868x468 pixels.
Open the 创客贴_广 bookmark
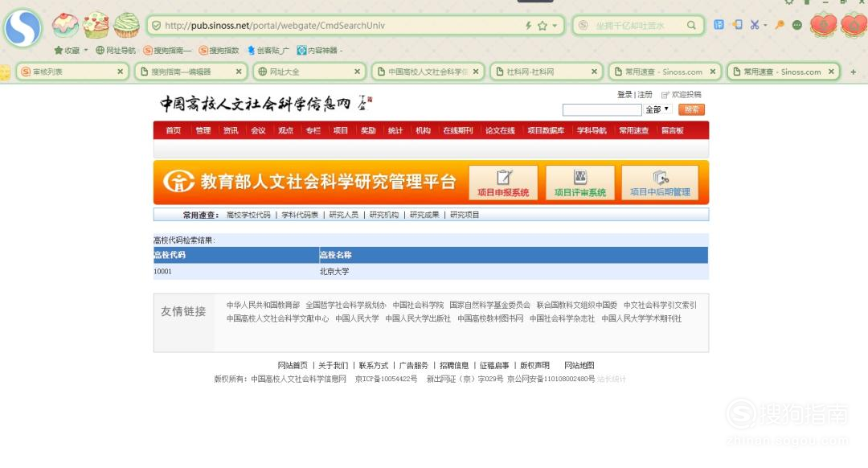click(268, 51)
